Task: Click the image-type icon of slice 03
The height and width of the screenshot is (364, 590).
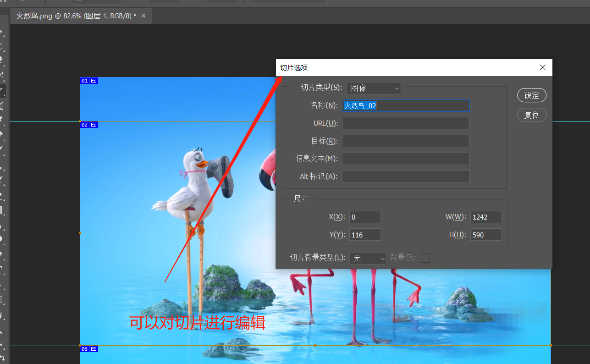Action: point(94,349)
